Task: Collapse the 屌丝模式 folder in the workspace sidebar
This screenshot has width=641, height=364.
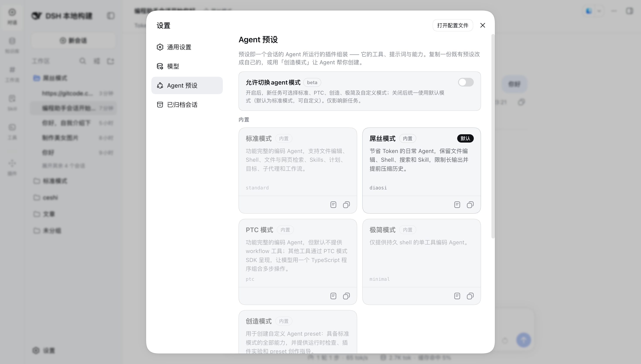Action: [x=74, y=78]
